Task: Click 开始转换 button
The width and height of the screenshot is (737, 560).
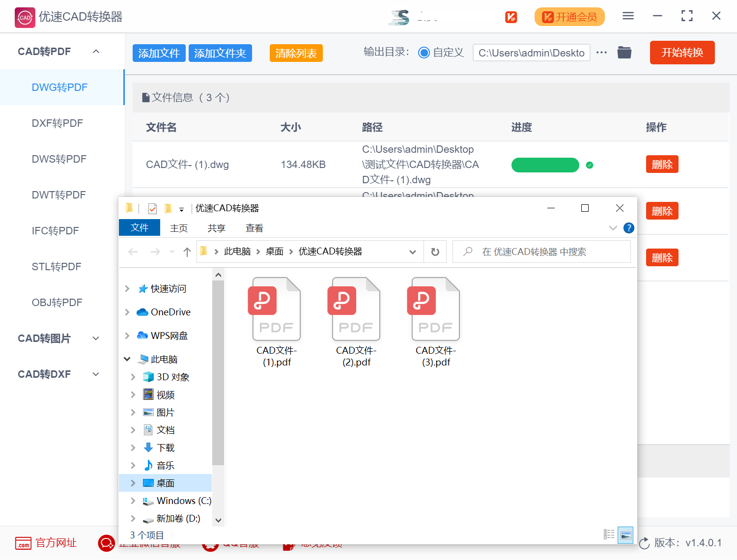Action: [x=682, y=53]
